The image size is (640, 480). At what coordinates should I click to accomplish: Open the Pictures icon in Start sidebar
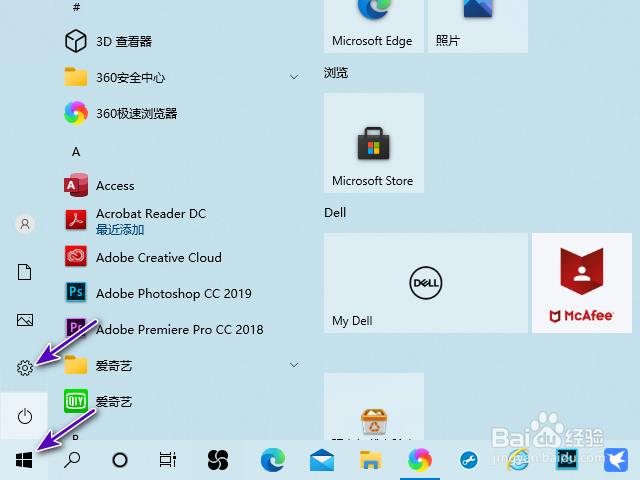pyautogui.click(x=25, y=320)
